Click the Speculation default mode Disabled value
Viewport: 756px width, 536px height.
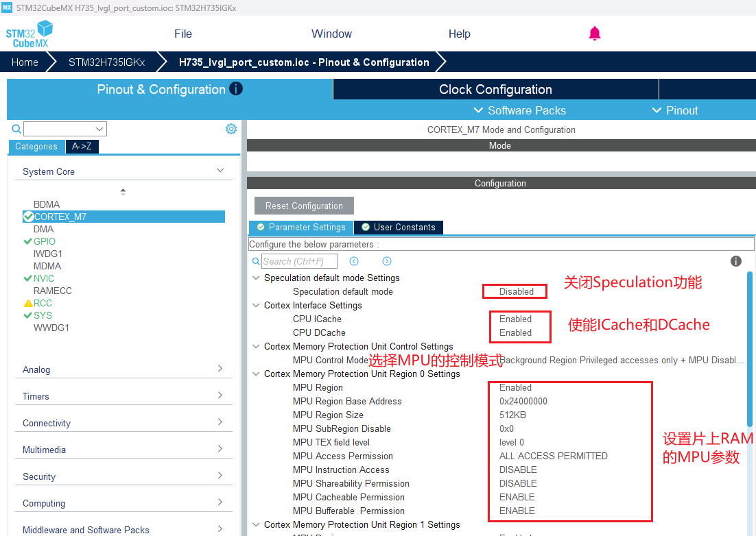point(517,291)
